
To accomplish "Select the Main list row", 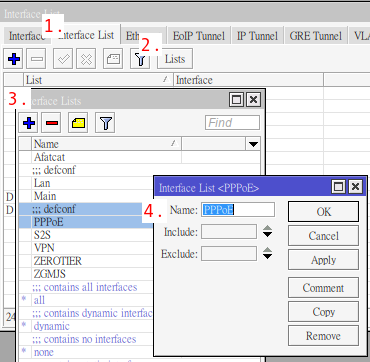I will point(86,196).
